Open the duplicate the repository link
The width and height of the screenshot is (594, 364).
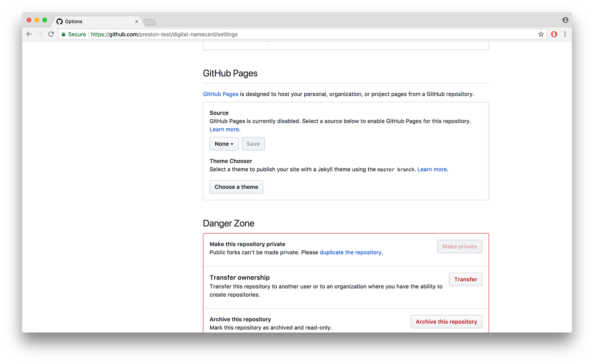350,252
